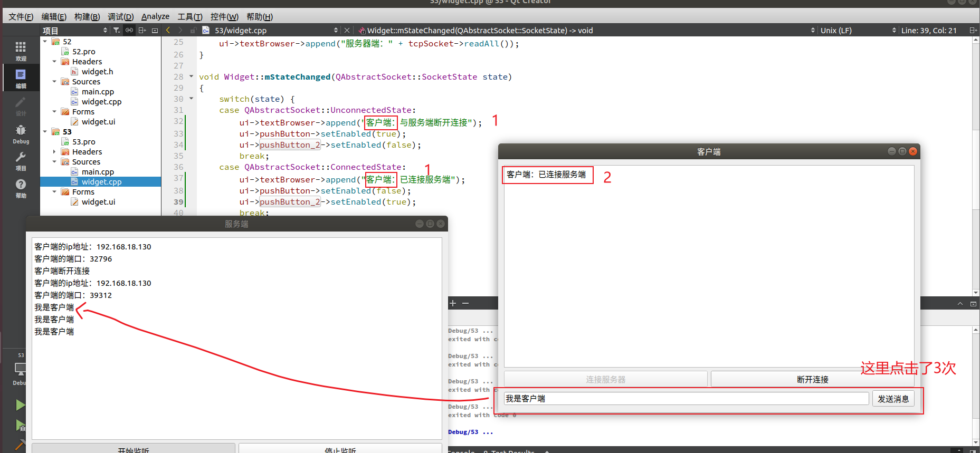Image resolution: width=980 pixels, height=453 pixels.
Task: Click the Line: 39, Col: 21 indicator
Action: pos(929,31)
